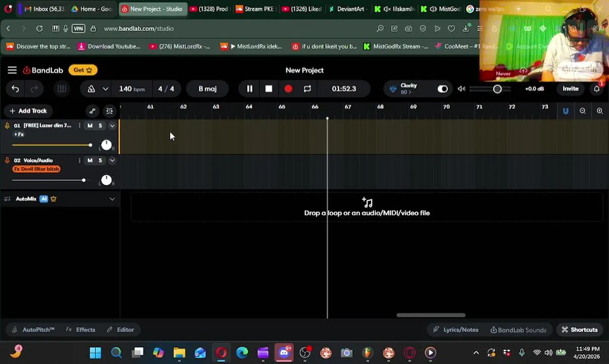609x364 pixels.
Task: Expand the AutoMix panel
Action: tap(112, 199)
